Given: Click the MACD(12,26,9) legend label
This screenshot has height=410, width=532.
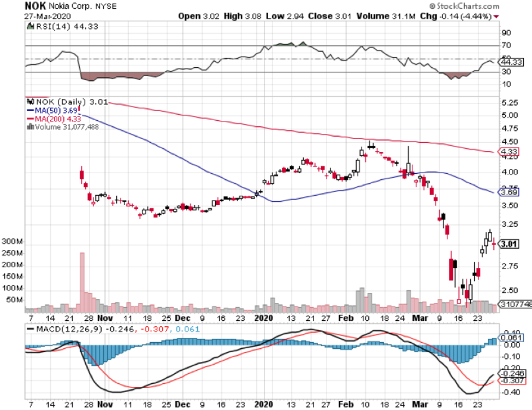Looking at the screenshot, I should click(69, 329).
